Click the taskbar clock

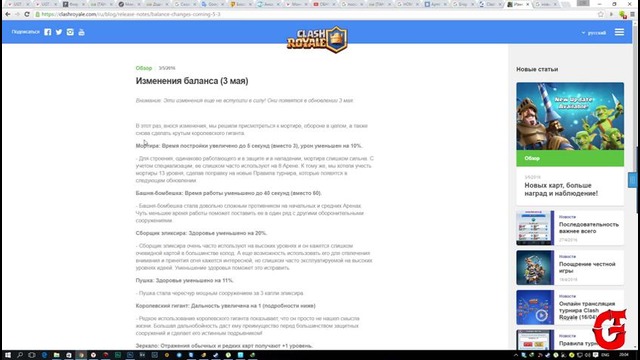[624, 355]
